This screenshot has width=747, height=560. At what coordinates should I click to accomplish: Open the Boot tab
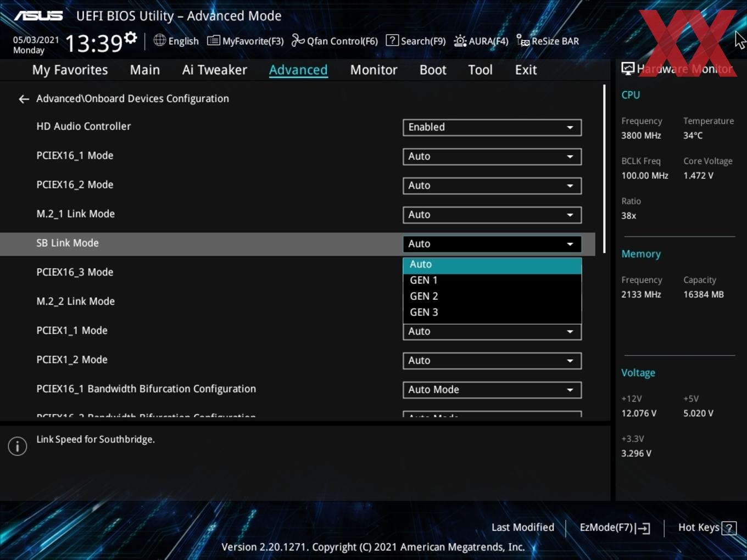433,70
